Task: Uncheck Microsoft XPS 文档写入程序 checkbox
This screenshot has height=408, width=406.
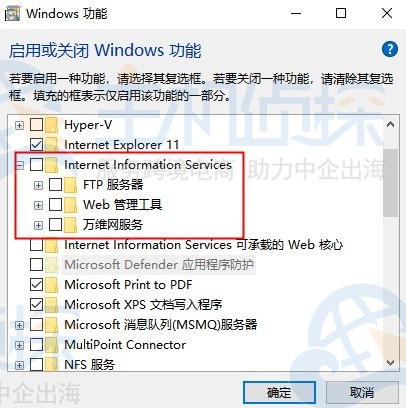Action: pyautogui.click(x=36, y=304)
